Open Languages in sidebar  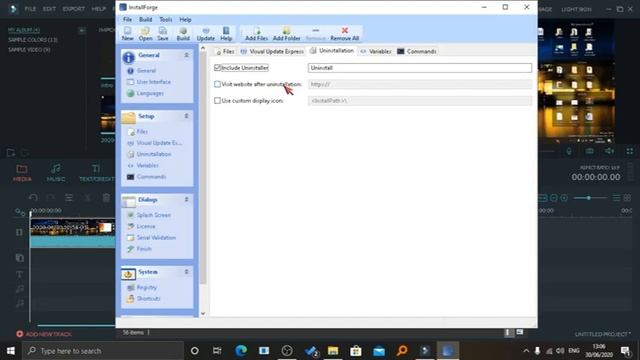coord(145,93)
